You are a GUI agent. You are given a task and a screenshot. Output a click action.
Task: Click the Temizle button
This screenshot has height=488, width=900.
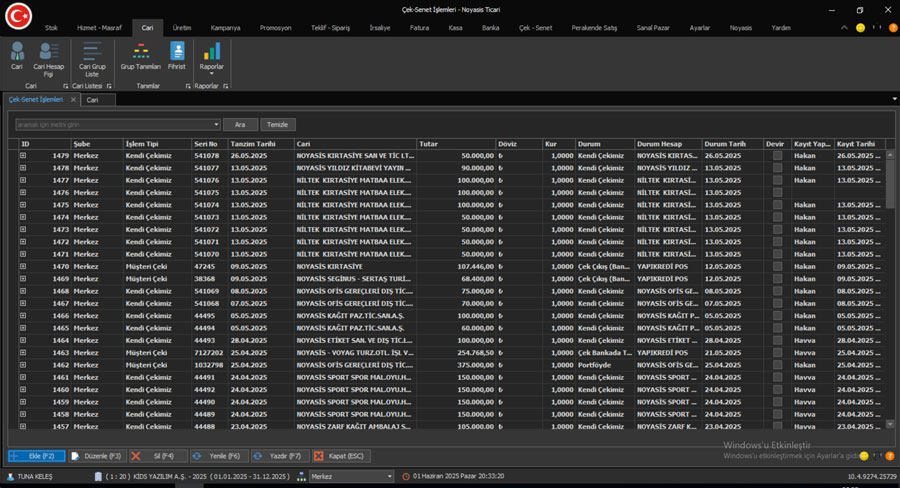point(278,125)
